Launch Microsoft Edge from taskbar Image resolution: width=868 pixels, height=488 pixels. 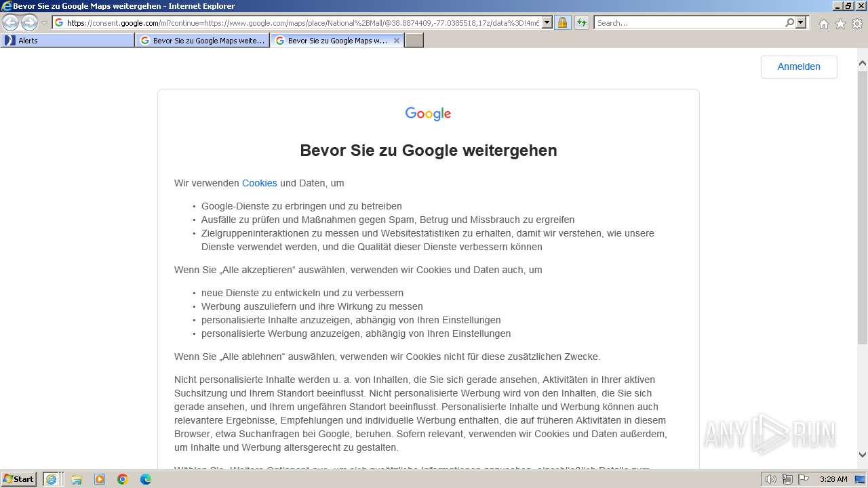(x=146, y=479)
